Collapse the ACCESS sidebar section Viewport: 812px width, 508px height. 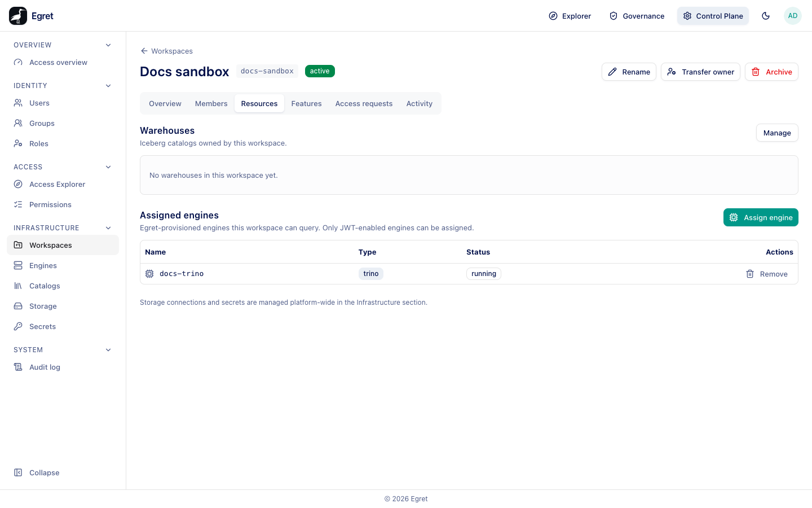[x=108, y=167]
